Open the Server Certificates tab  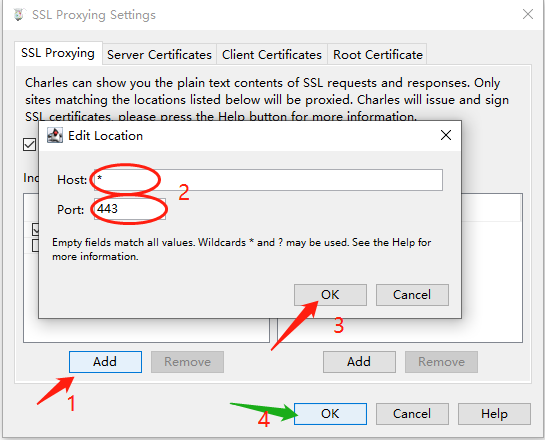point(159,55)
